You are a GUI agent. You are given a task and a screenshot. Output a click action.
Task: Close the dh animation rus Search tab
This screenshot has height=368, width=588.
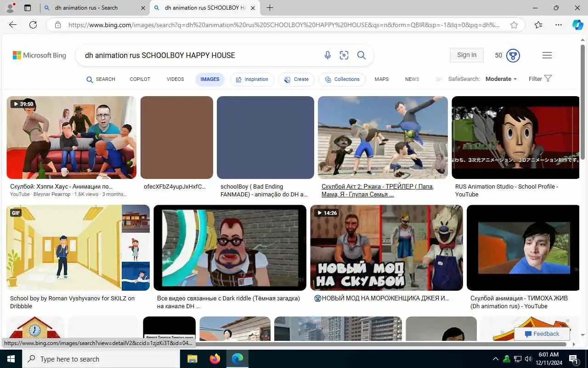[143, 8]
